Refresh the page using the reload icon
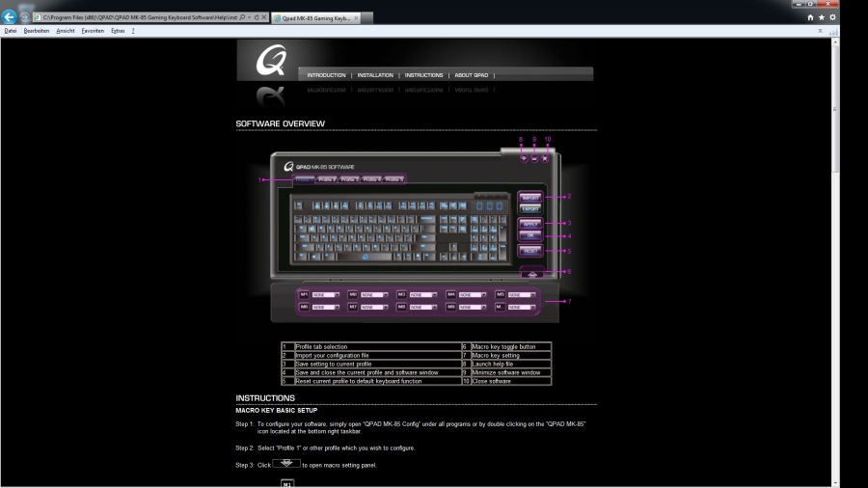 click(257, 17)
